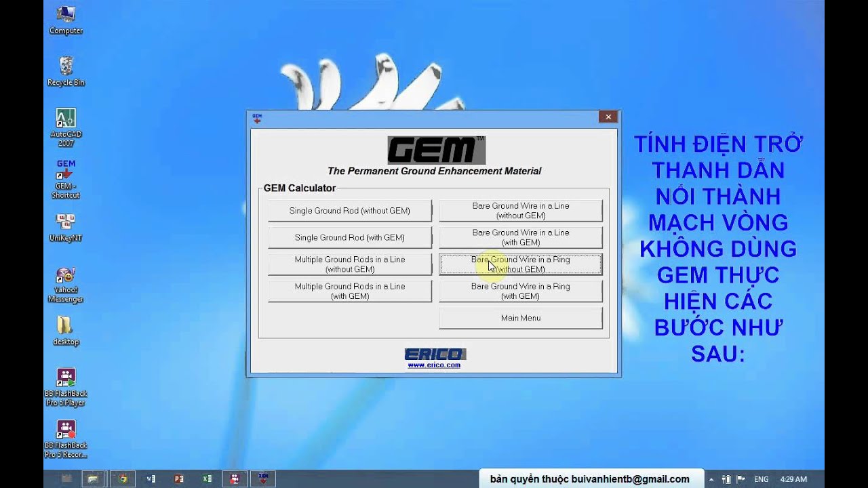Screen dimensions: 868x488
Task: Click the ERICO logo
Action: (435, 354)
